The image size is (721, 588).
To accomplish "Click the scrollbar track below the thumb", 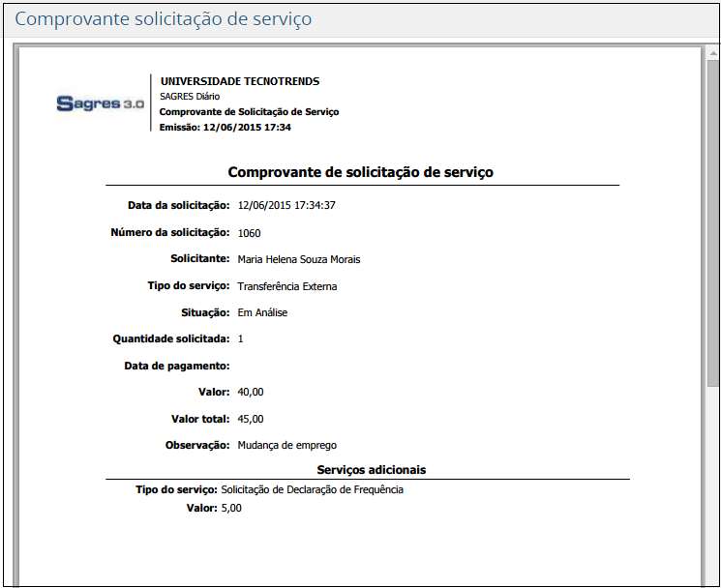I will [712, 484].
